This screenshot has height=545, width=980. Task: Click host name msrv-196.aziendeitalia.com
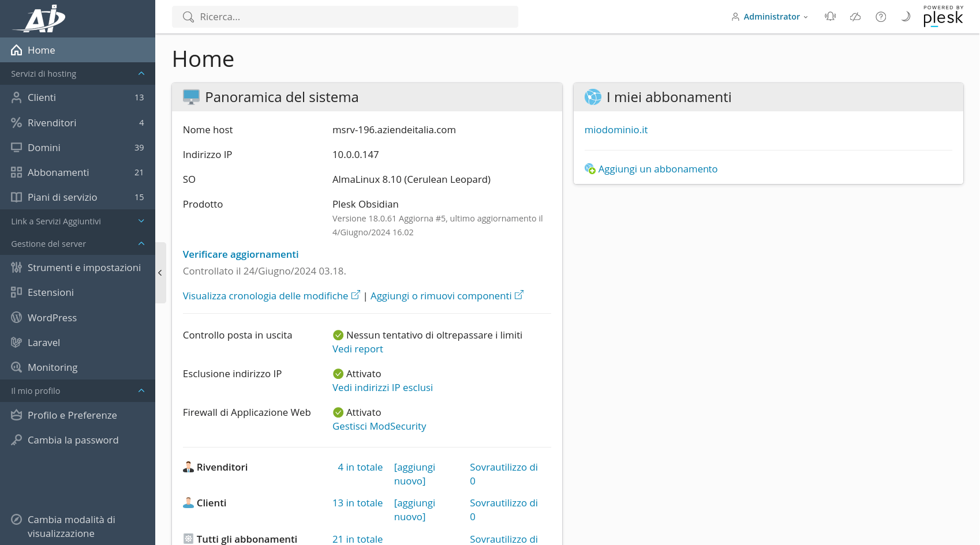[394, 130]
